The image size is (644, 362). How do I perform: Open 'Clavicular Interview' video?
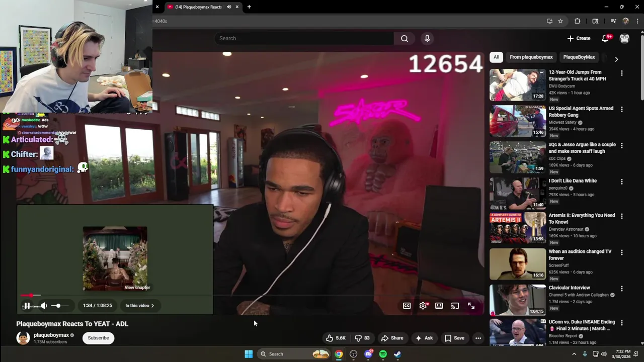coord(569,288)
